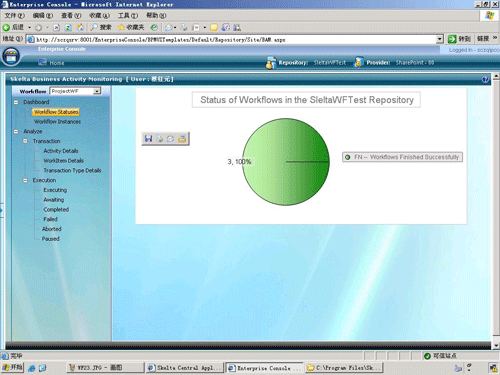Open the Workflow ProjectWF dropdown
The height and width of the screenshot is (375, 500).
[97, 91]
